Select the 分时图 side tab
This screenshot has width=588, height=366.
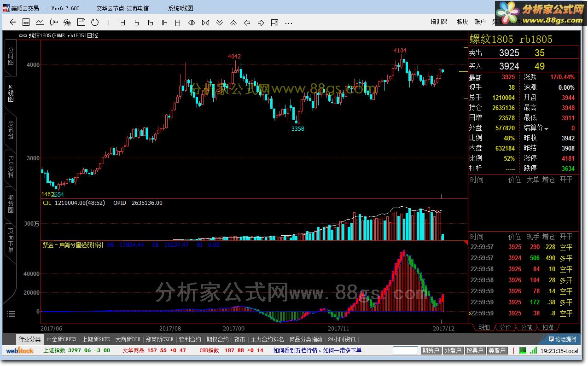click(x=11, y=56)
